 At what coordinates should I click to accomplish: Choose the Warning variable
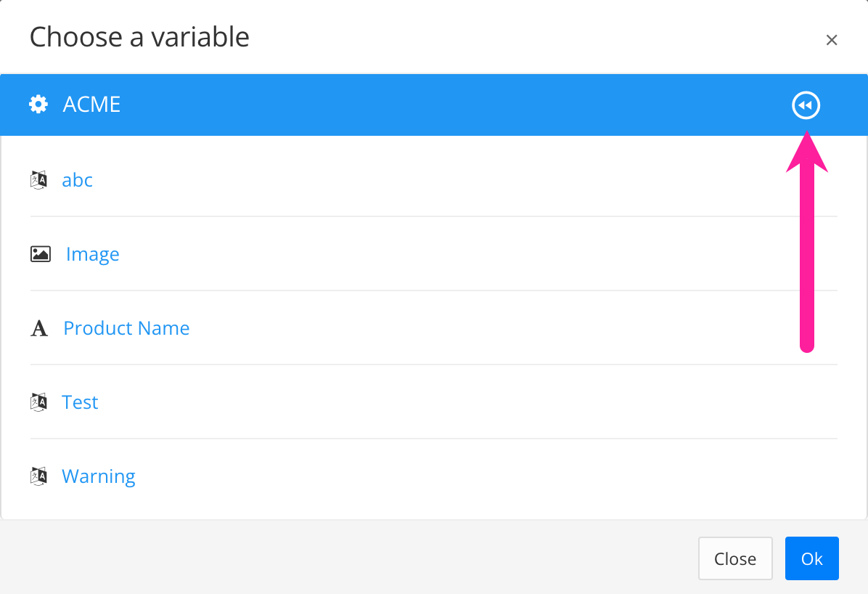99,476
